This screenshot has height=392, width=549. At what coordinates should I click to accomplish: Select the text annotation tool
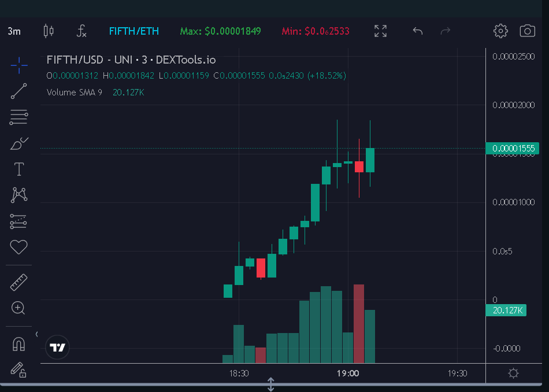(x=18, y=169)
